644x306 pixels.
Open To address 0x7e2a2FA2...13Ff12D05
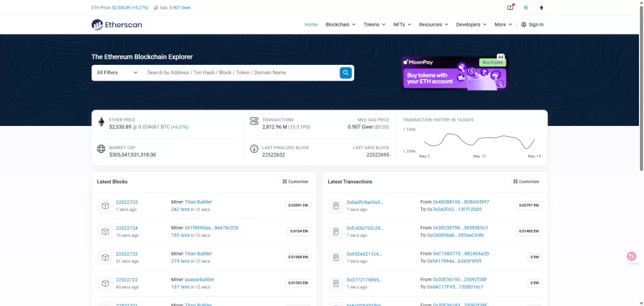454,209
